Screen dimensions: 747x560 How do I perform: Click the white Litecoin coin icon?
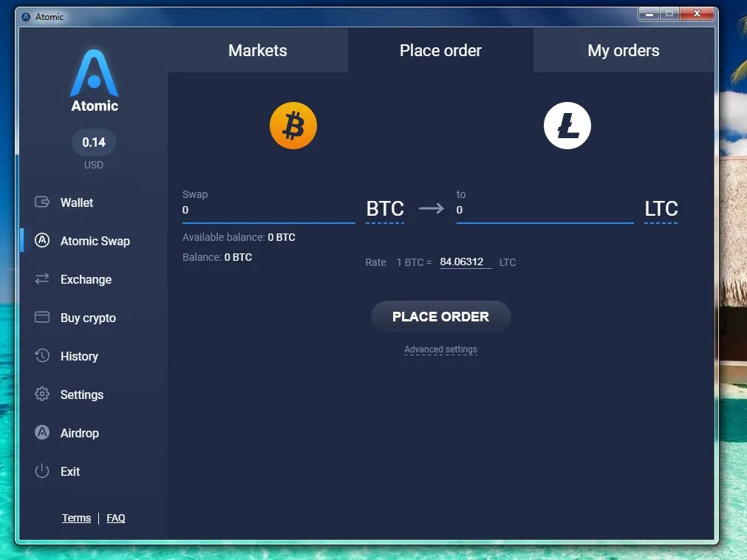coord(567,126)
